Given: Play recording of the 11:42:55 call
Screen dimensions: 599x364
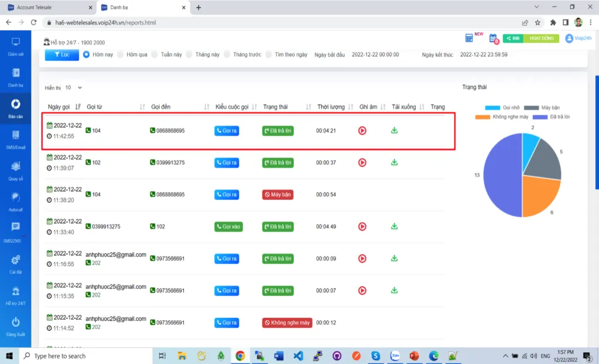Looking at the screenshot, I should coord(362,130).
